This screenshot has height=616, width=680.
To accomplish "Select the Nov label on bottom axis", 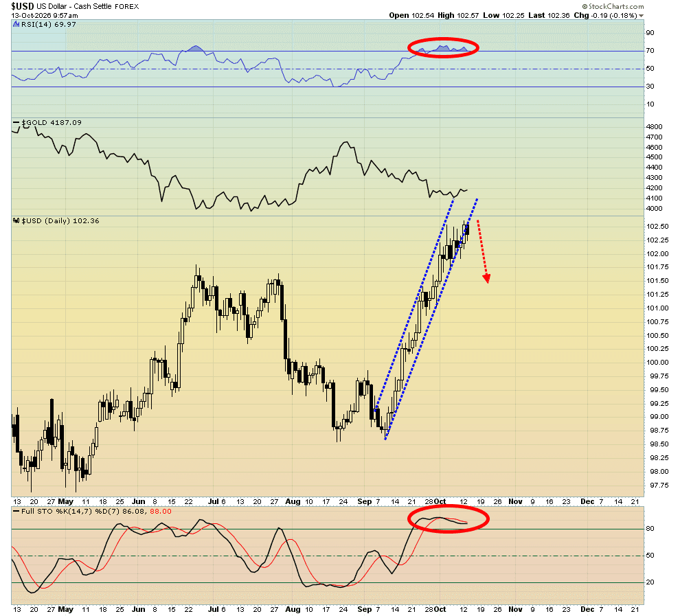I will [x=515, y=610].
